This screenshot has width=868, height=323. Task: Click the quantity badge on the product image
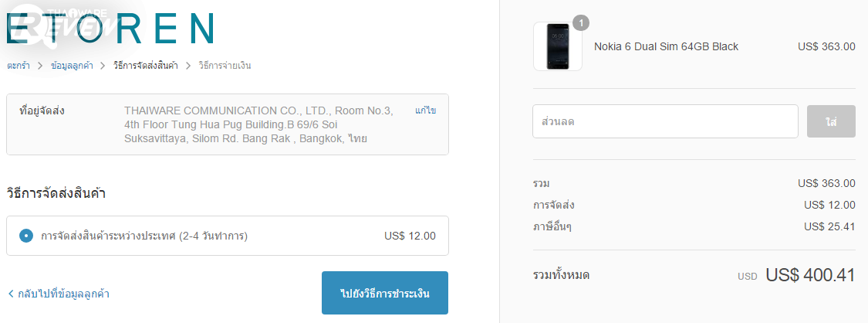[x=581, y=23]
